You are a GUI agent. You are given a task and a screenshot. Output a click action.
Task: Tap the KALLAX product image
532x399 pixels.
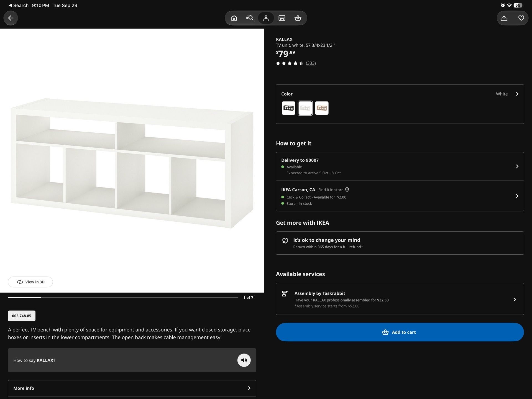(x=132, y=161)
